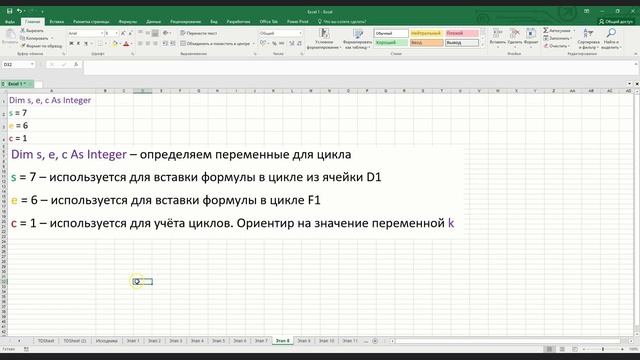Align cell text to the right

coord(156,43)
